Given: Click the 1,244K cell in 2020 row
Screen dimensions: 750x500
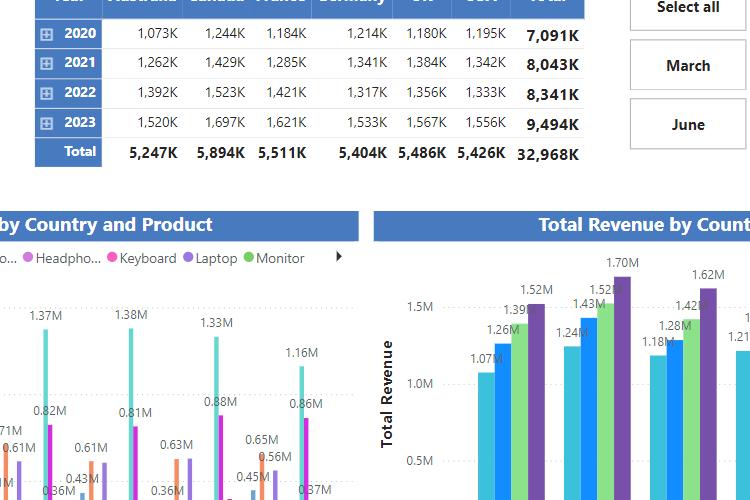Looking at the screenshot, I should pyautogui.click(x=225, y=33).
